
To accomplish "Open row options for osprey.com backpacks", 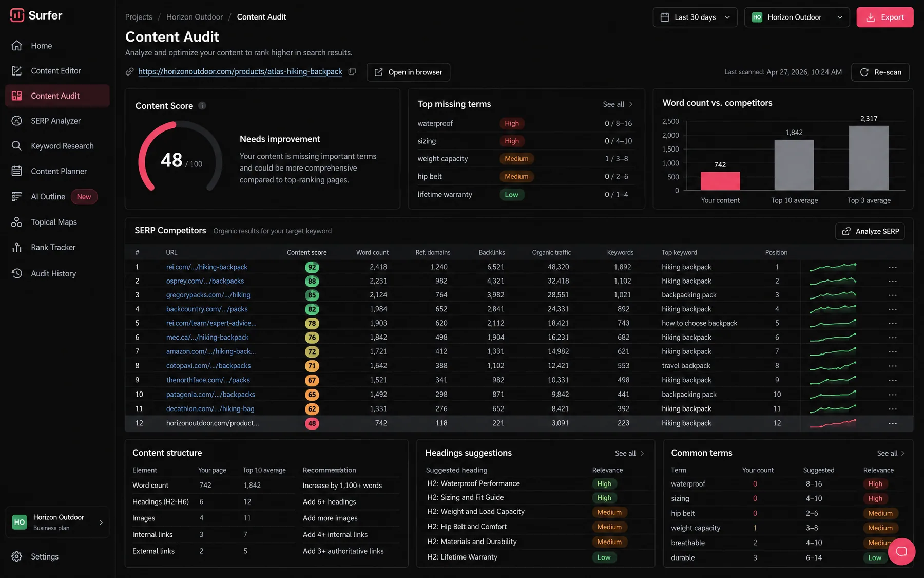I will [893, 281].
